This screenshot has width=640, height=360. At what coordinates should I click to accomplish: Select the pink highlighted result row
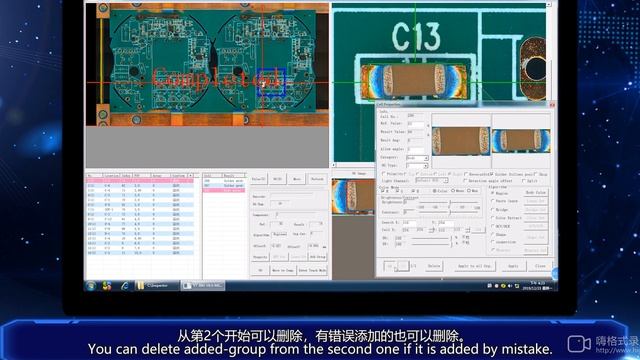point(224,190)
